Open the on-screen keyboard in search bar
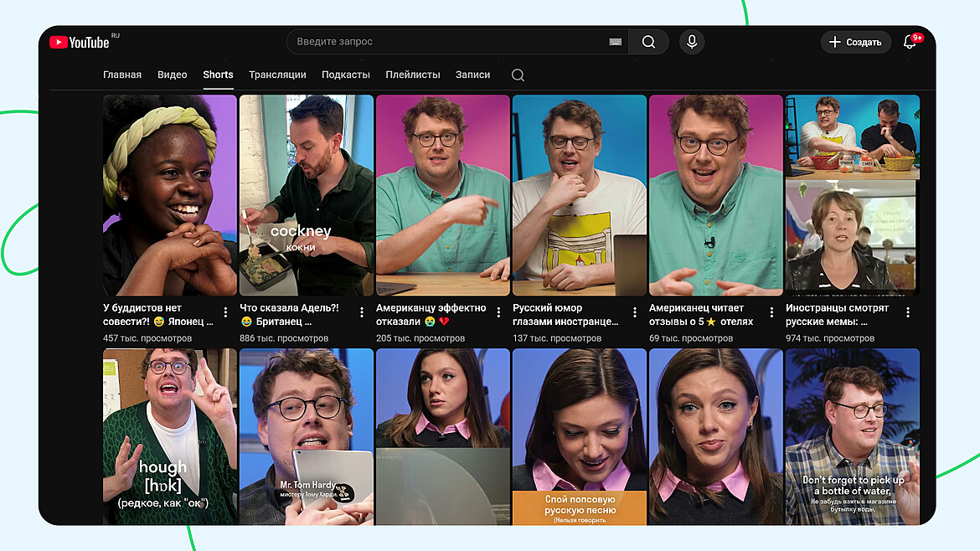The height and width of the screenshot is (551, 980). pyautogui.click(x=616, y=42)
